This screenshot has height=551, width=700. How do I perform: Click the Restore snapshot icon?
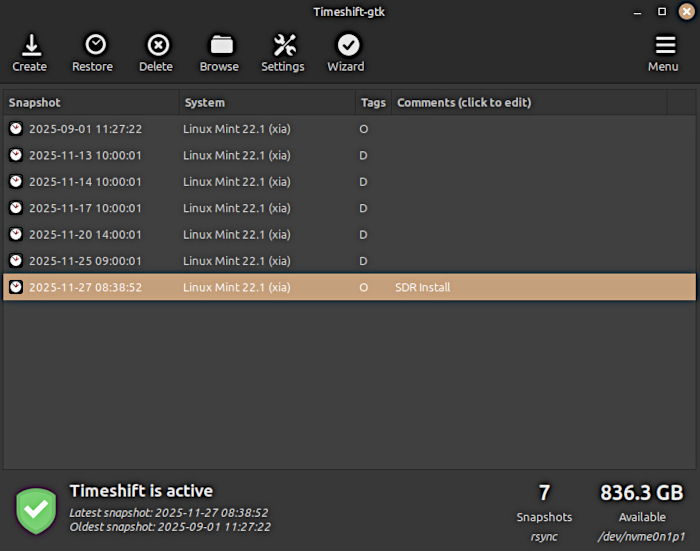tap(93, 46)
